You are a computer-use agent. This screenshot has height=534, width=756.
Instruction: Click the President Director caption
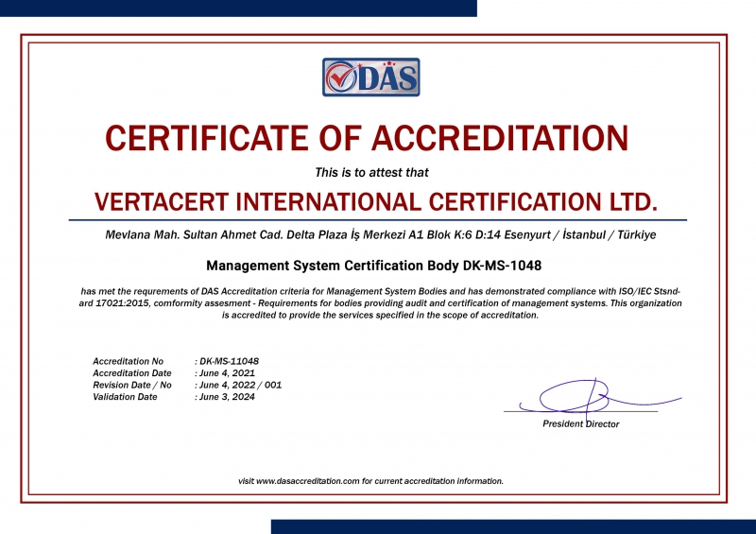click(580, 424)
